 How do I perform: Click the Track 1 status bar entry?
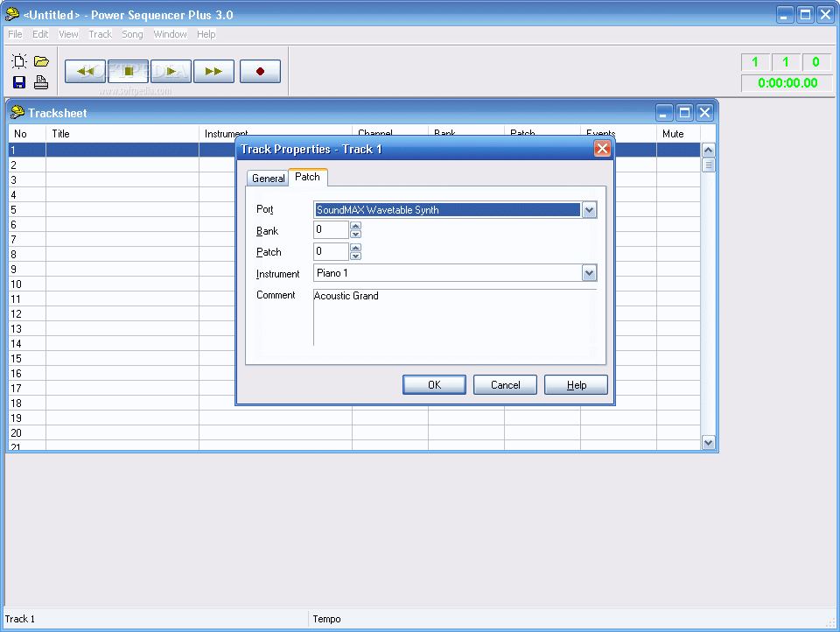click(20, 619)
